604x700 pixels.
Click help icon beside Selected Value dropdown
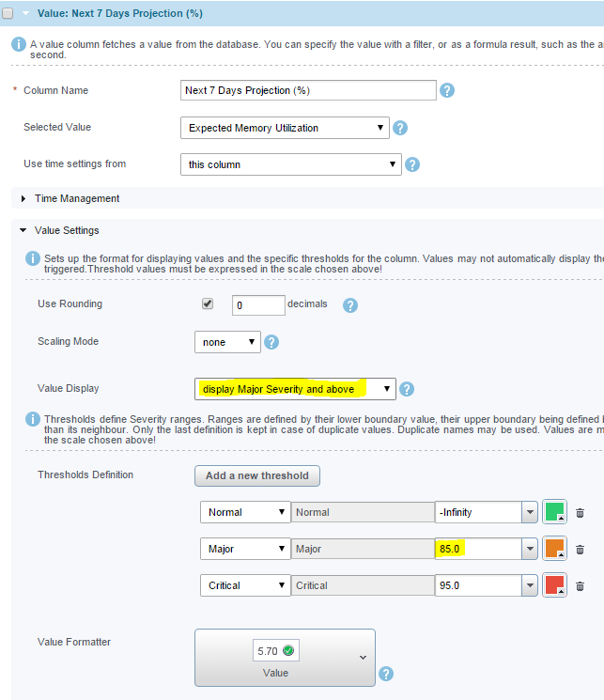pyautogui.click(x=400, y=128)
